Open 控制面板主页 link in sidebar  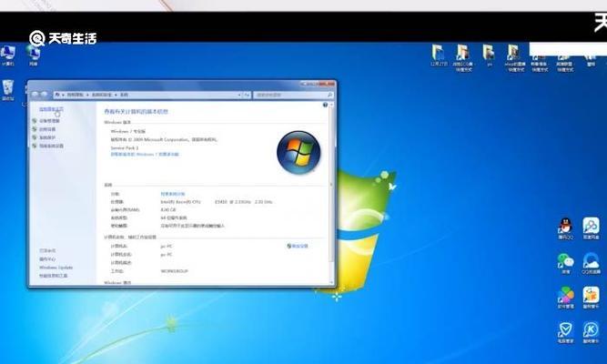point(51,109)
